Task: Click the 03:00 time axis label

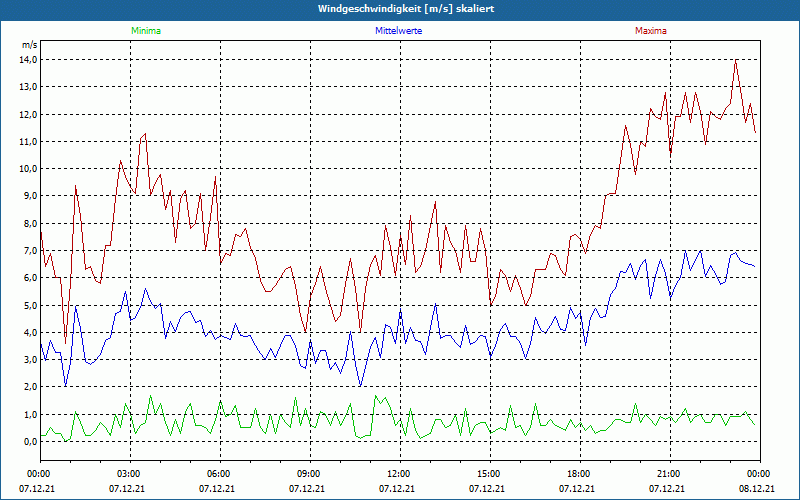Action: [129, 474]
